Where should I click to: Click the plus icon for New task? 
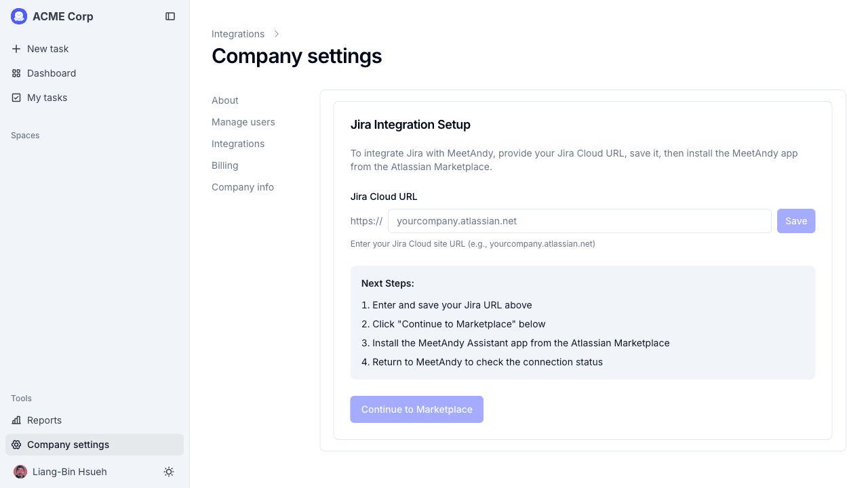[x=16, y=49]
